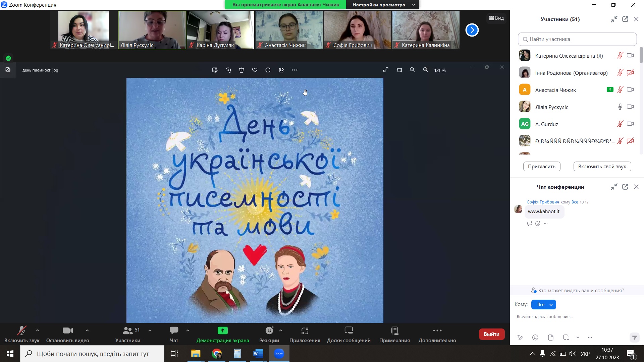
Task: Open the Notes (Примечания) icon
Action: (x=394, y=330)
